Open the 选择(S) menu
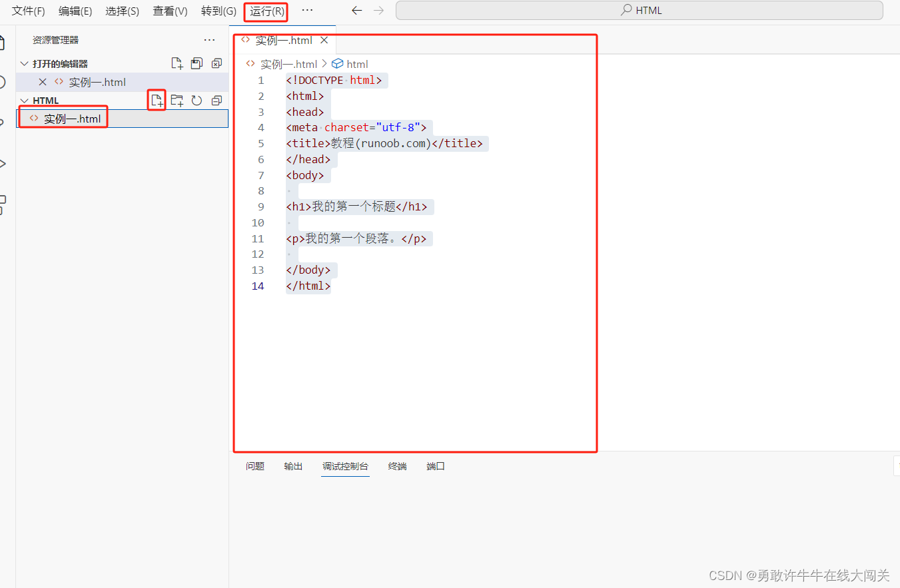Screen dimensions: 900x588 coord(122,11)
